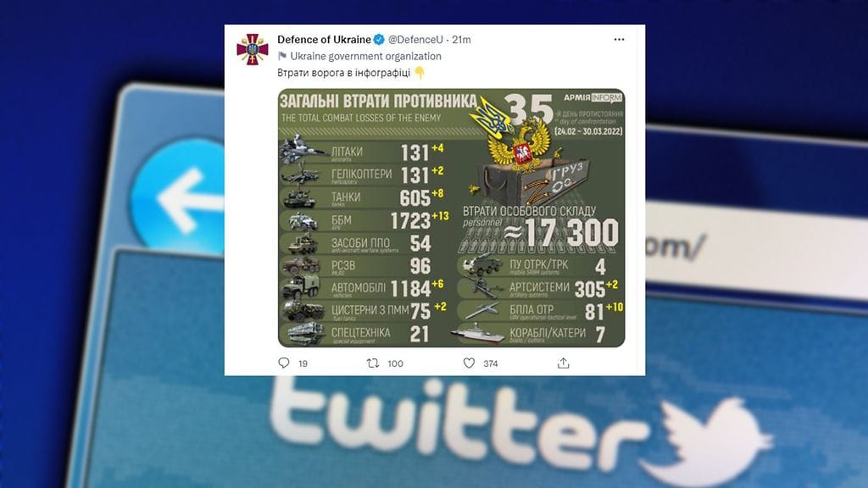Viewport: 868px width, 488px height.
Task: Click the share upload icon
Action: coord(563,363)
